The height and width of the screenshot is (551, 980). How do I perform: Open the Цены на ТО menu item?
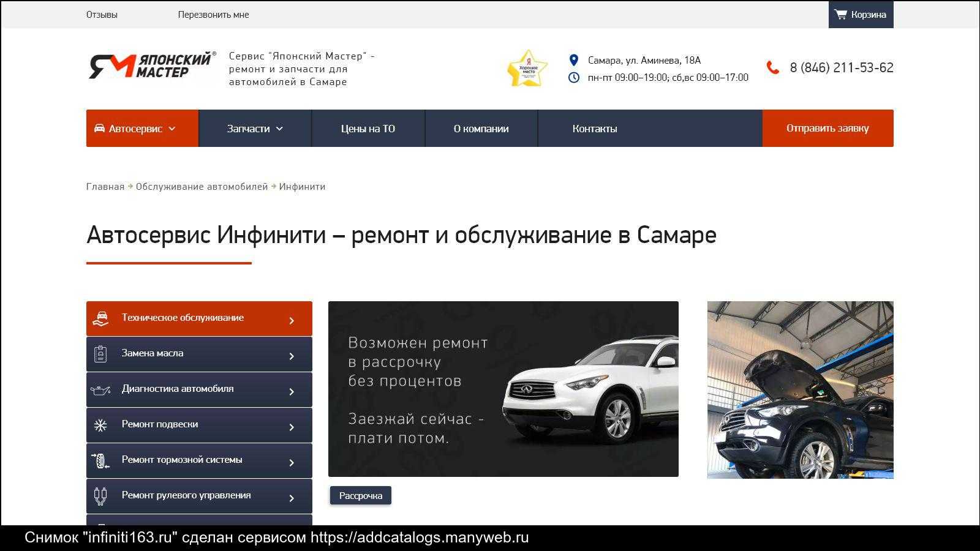[x=368, y=129]
